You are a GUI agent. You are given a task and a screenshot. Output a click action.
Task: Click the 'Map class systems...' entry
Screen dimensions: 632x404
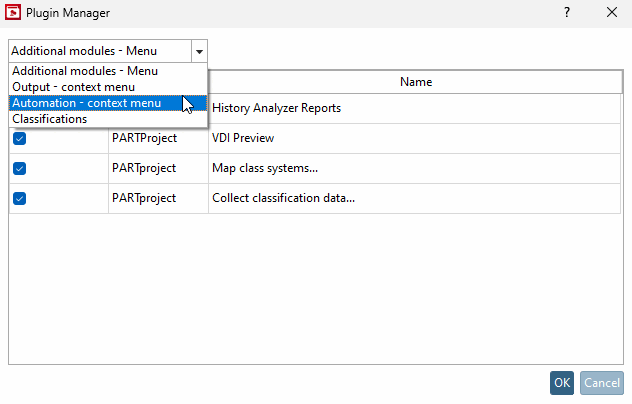(265, 168)
